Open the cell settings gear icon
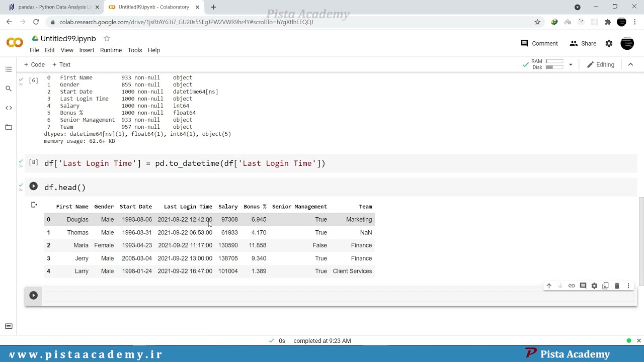This screenshot has width=644, height=362. pos(594,286)
